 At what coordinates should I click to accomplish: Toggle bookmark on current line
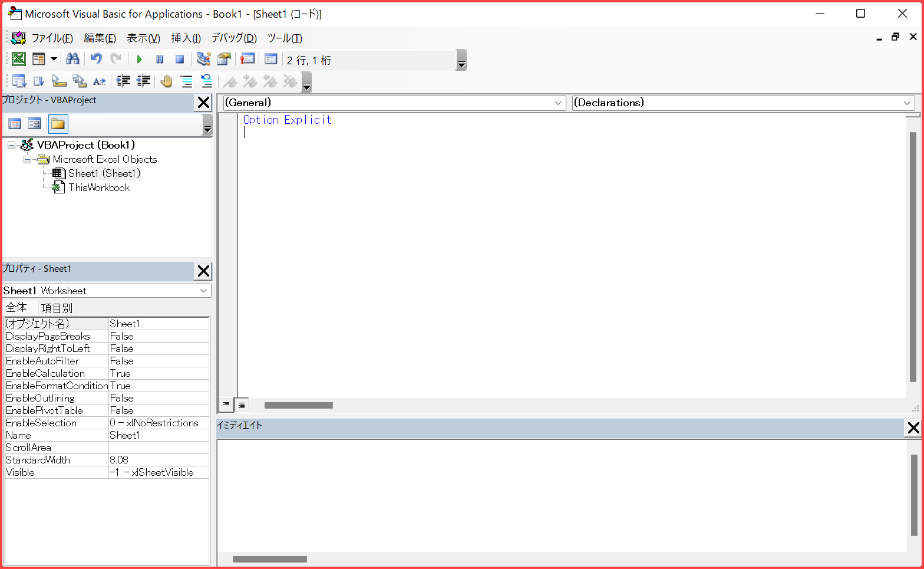230,81
